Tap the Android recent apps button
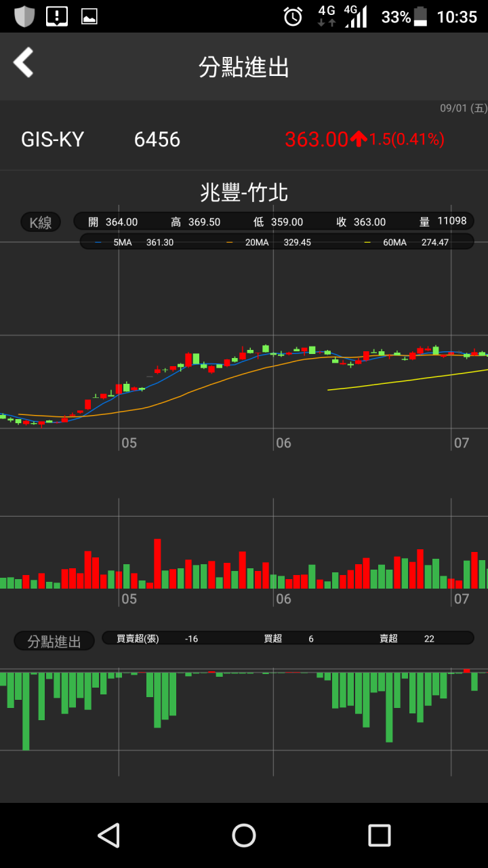This screenshot has width=488, height=868. (380, 835)
